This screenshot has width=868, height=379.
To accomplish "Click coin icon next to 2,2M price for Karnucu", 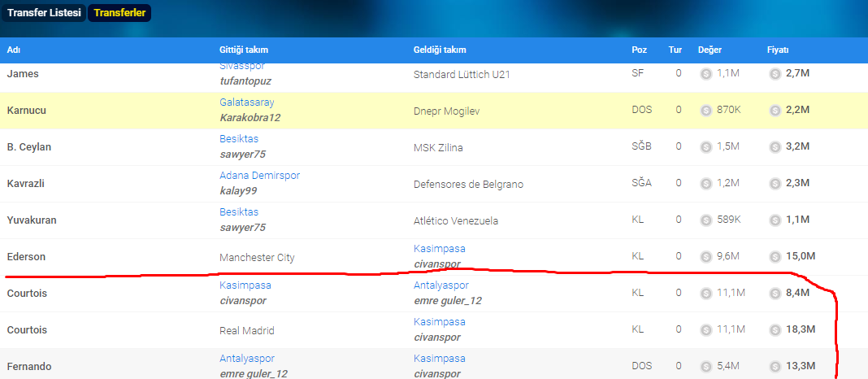I will (x=775, y=111).
